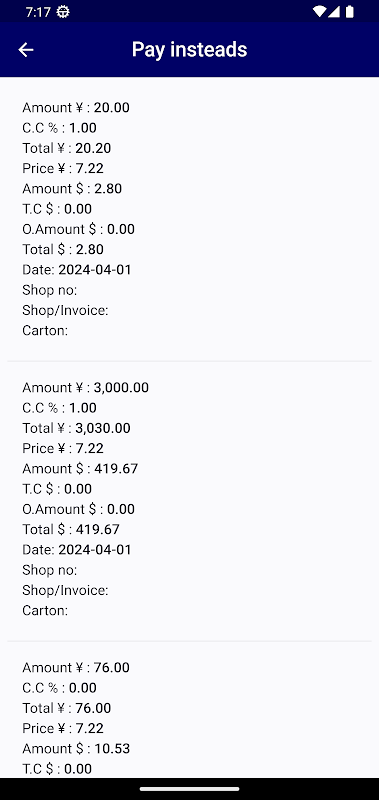Tap the C.C % 0.00 line
379x800 pixels.
[60, 688]
